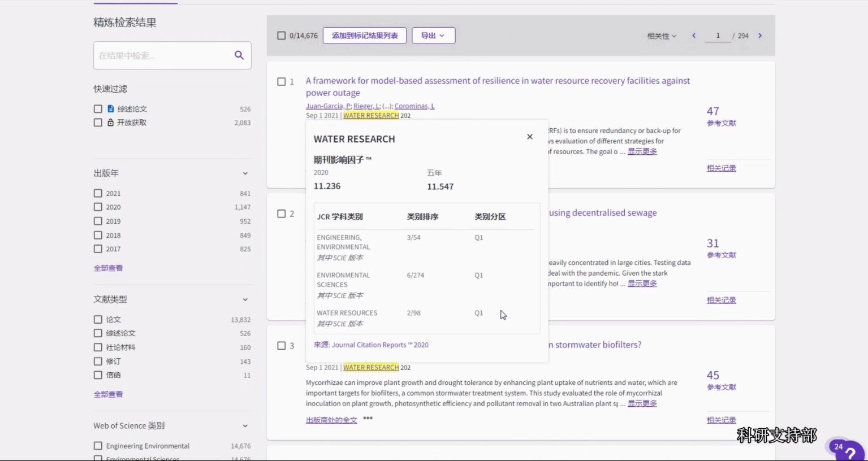Check the 2021 publication year filter
This screenshot has height=461, width=868.
[x=98, y=193]
